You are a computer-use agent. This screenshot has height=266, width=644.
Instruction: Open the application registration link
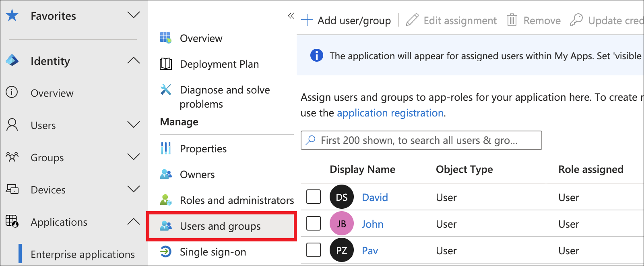coord(390,113)
